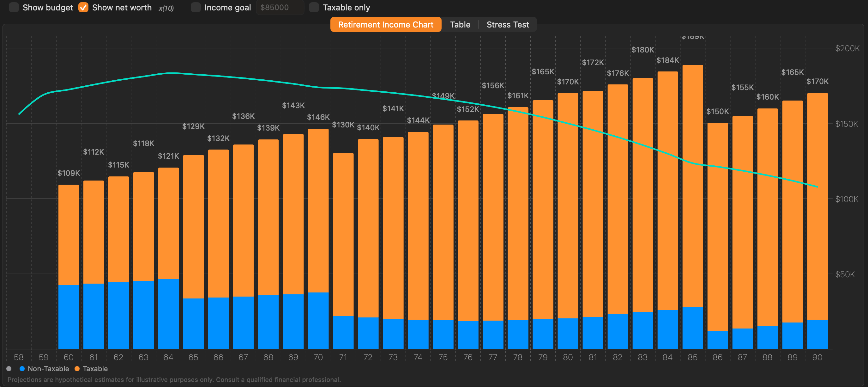Select orange Taxable segment of age 71 bar
Image resolution: width=868 pixels, height=387 pixels.
pos(343,235)
